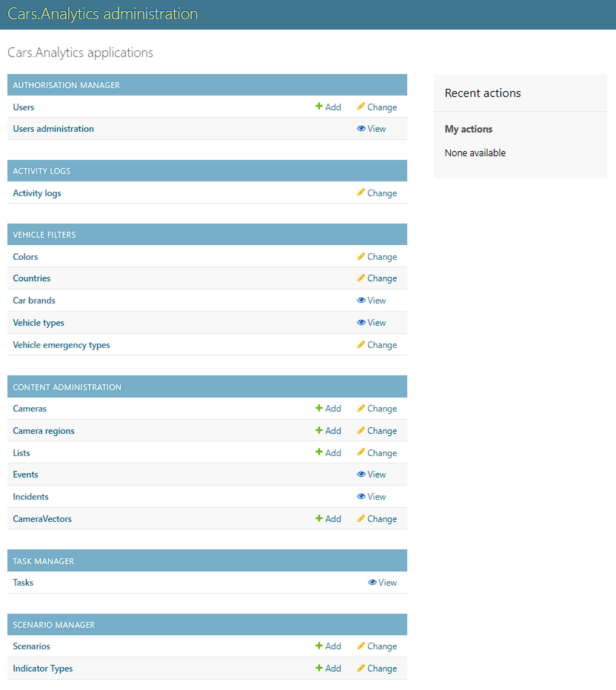Click the pencil Change icon for Activity logs
Viewport: 616px width, 690px height.
coord(361,192)
